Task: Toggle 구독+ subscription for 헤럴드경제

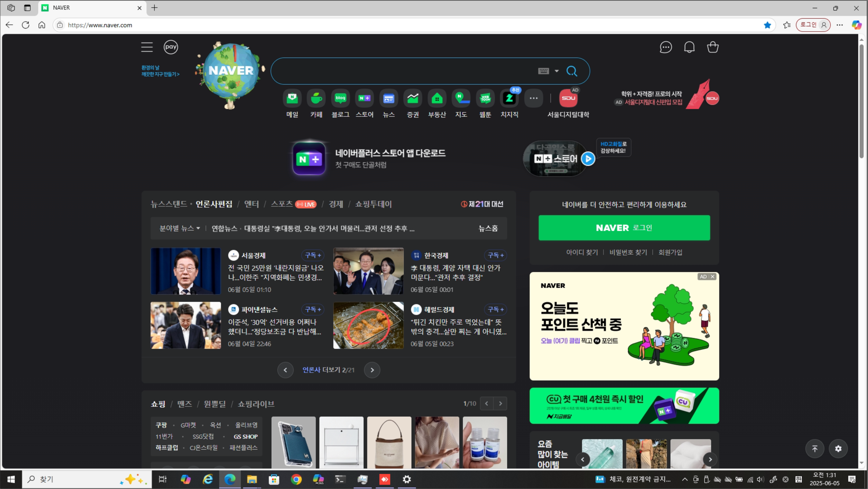Action: tap(495, 309)
